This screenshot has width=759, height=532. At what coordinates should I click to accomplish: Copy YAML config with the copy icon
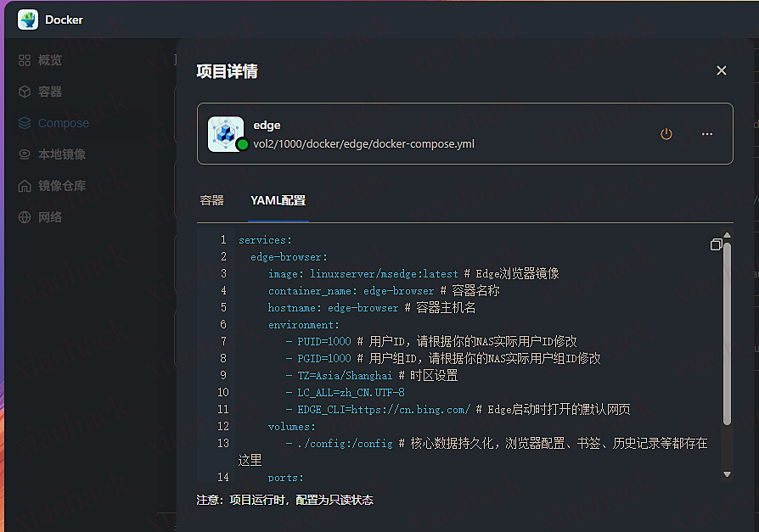pos(716,244)
